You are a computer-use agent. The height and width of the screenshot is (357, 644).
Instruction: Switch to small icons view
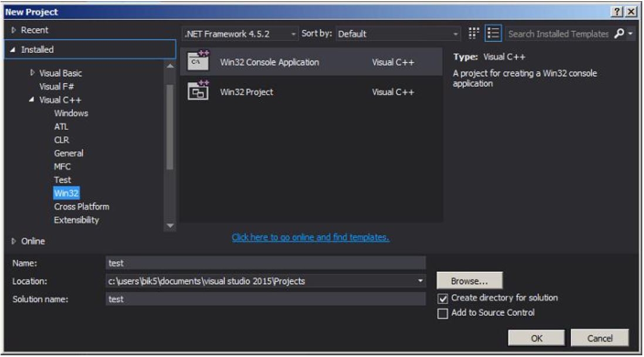473,33
